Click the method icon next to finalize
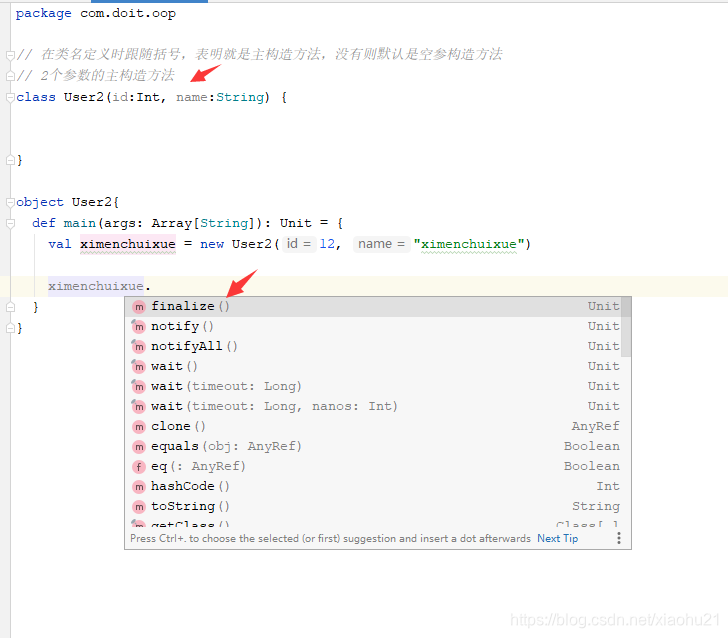 [x=139, y=307]
